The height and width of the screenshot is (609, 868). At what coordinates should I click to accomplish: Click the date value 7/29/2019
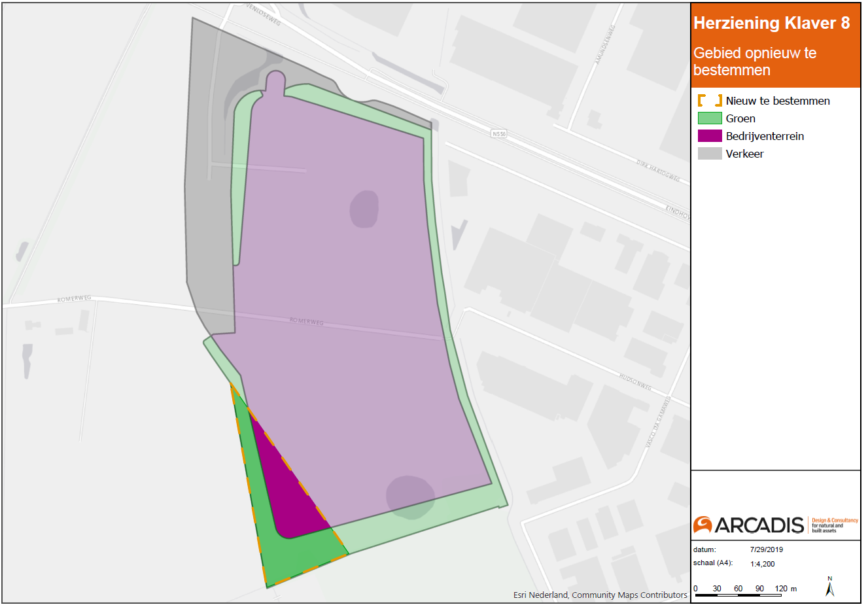click(x=767, y=549)
